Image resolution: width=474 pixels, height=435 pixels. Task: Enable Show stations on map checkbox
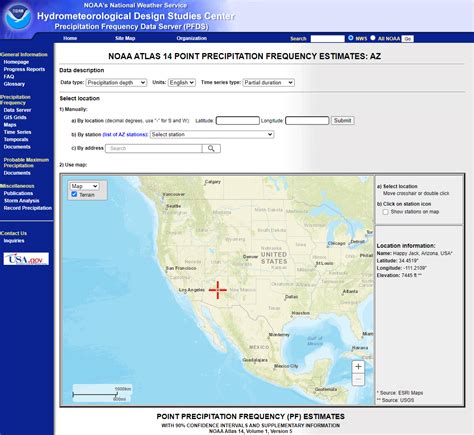coord(385,212)
